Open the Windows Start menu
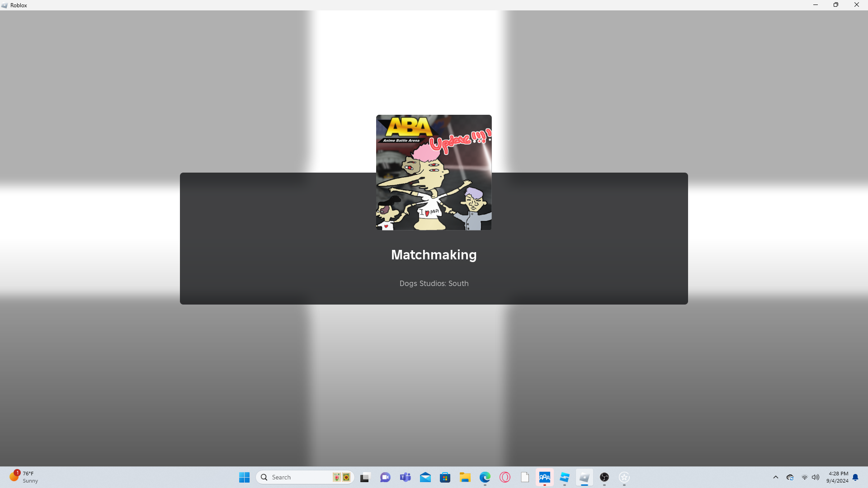 [x=244, y=477]
